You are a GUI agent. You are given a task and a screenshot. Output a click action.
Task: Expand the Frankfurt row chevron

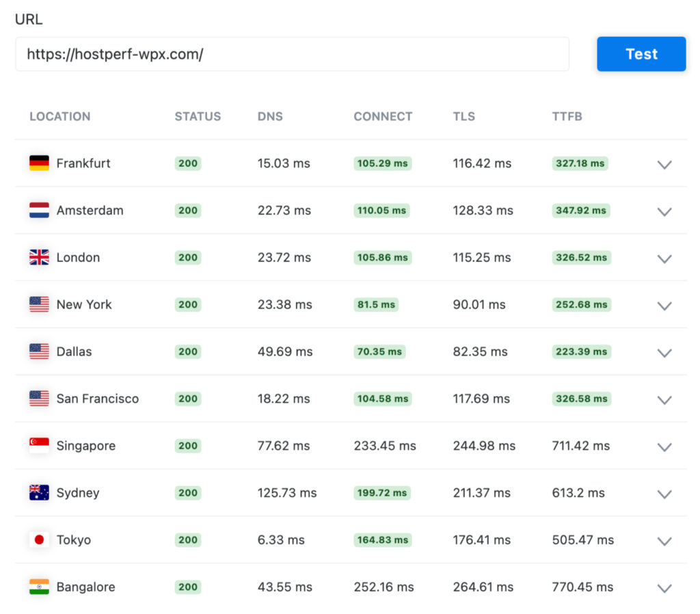coord(664,164)
